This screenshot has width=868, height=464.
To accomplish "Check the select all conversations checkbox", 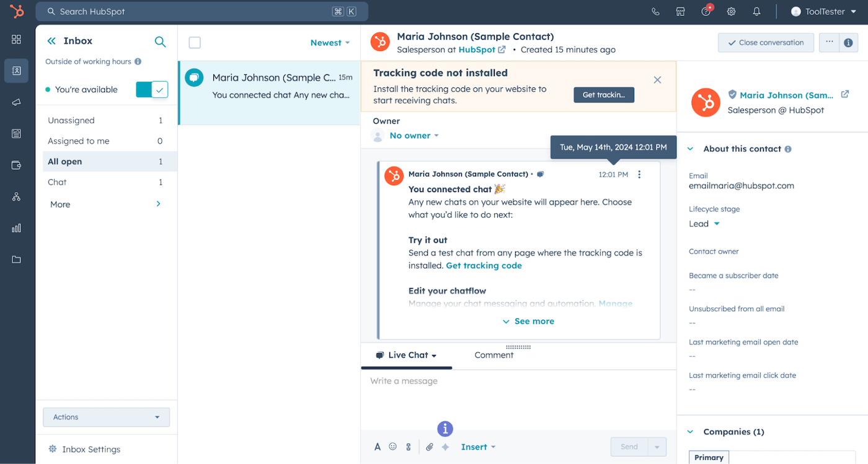I will (x=195, y=43).
